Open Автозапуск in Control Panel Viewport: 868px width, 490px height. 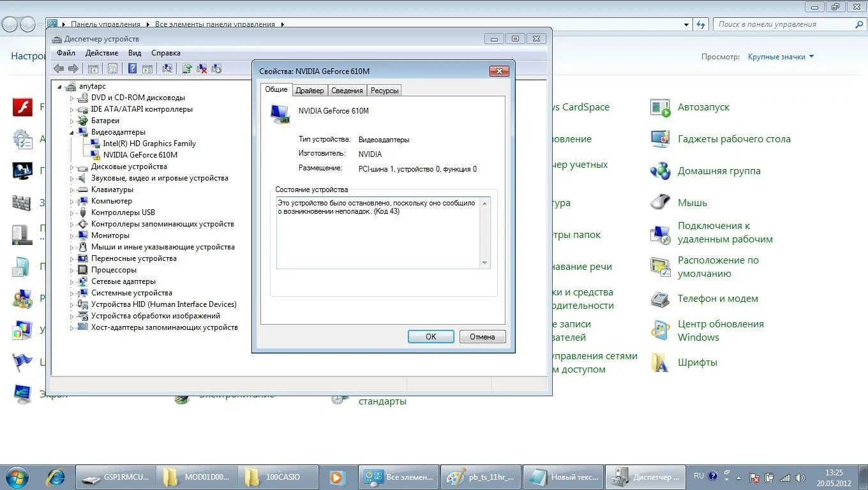click(690, 107)
